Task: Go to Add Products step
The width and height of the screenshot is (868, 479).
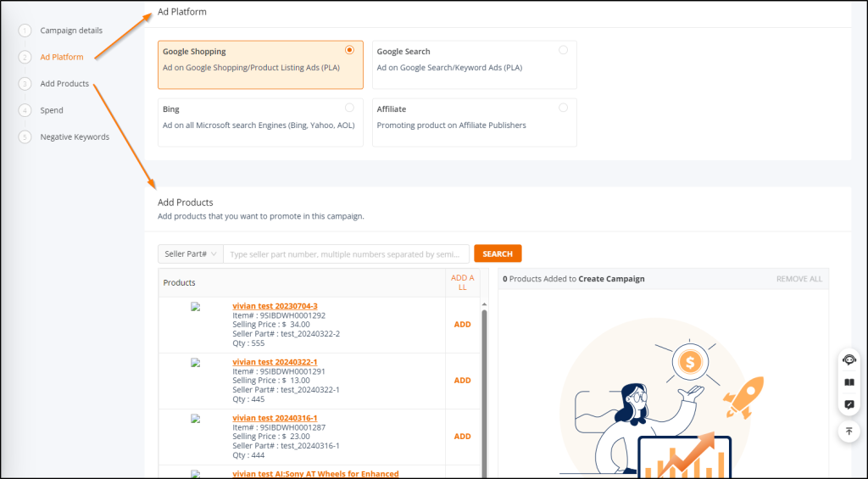Action: (x=64, y=84)
